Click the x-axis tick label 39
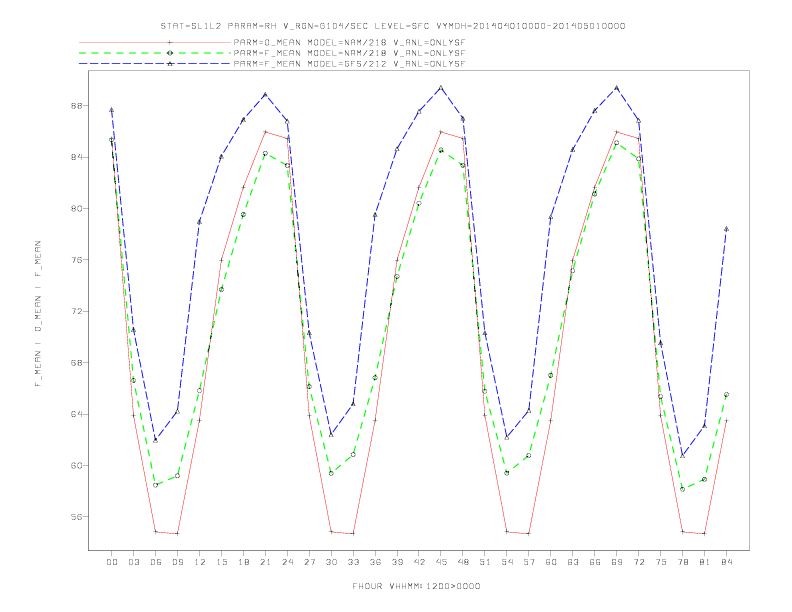 (397, 562)
